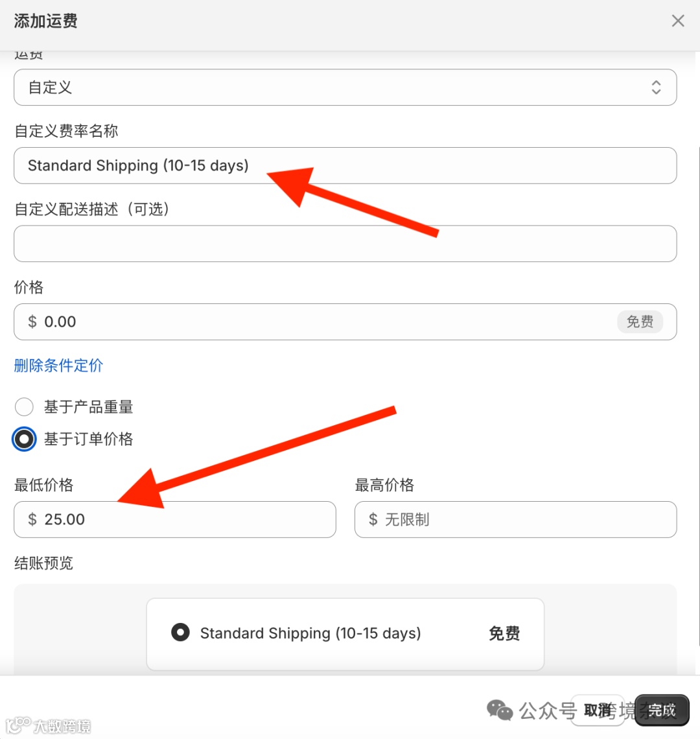The height and width of the screenshot is (739, 700).
Task: Click the 完成 done button
Action: (x=662, y=710)
